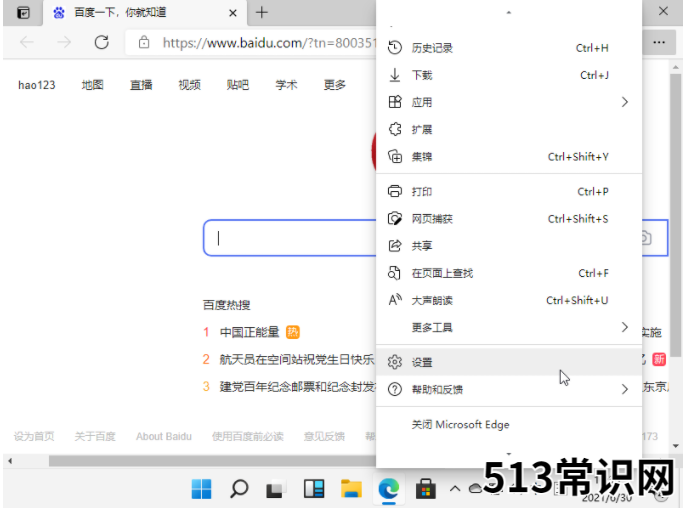Viewport: 684px width, 508px height.
Task: Click the browser forward arrow
Action: [64, 42]
